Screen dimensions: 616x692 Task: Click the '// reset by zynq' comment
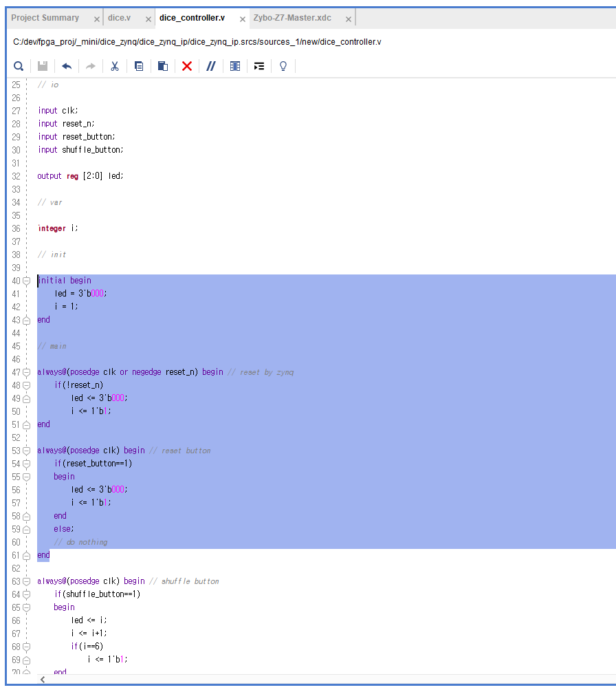[261, 372]
